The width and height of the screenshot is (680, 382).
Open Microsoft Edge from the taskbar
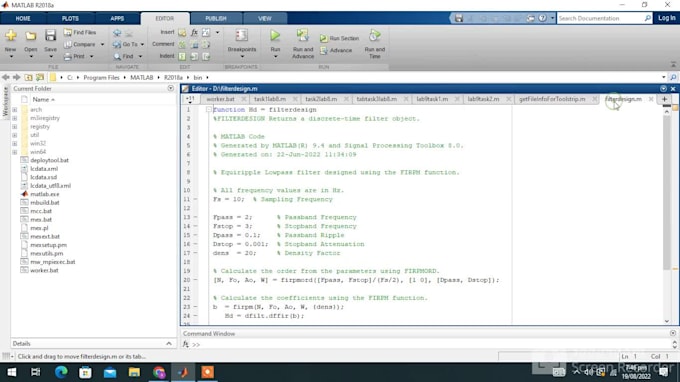pos(61,372)
